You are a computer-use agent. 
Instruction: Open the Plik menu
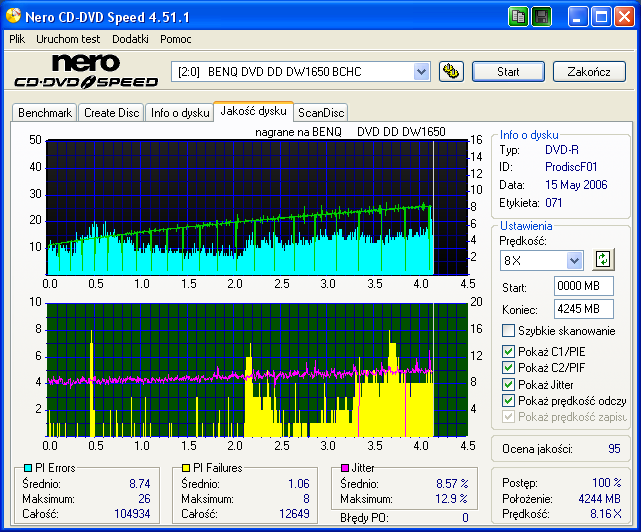coord(17,39)
